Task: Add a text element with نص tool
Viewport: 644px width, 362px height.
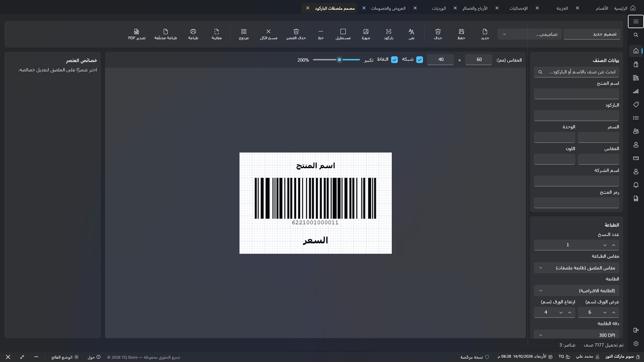Action: [411, 34]
